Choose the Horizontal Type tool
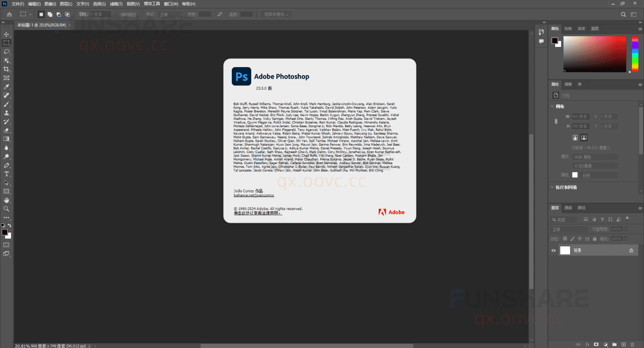The height and width of the screenshot is (348, 644). (x=6, y=174)
